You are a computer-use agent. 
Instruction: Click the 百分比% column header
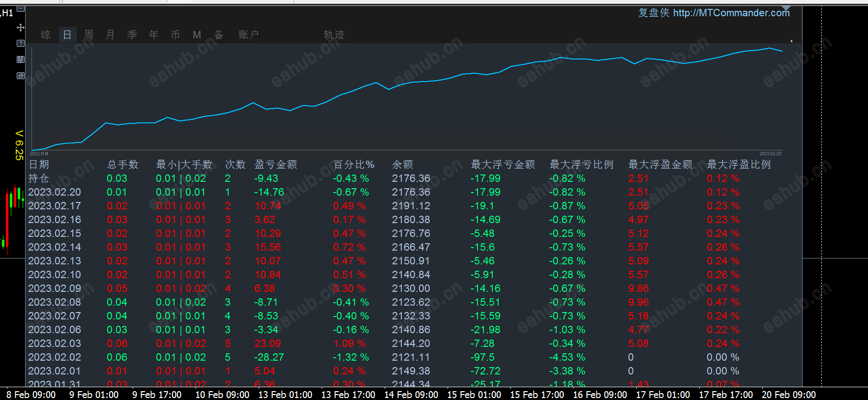(x=354, y=165)
